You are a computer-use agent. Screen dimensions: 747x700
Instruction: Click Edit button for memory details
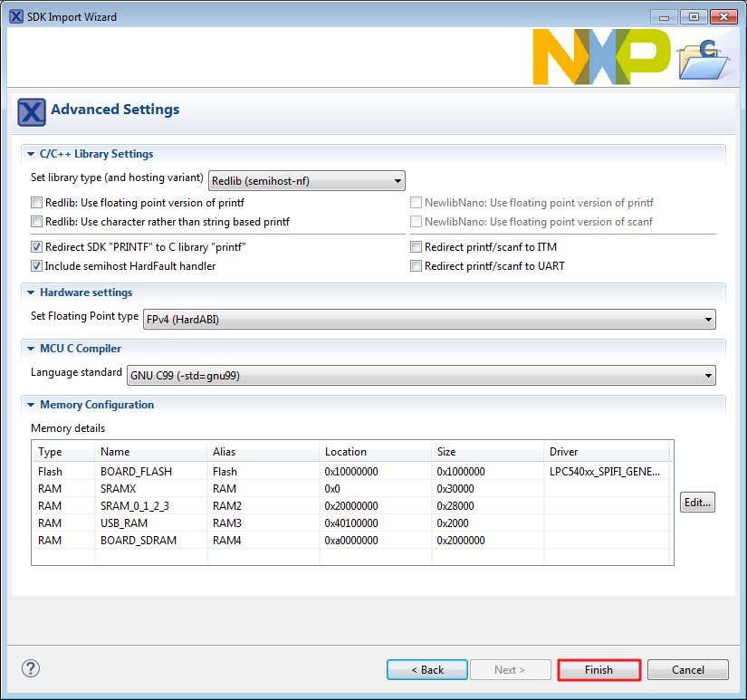[697, 503]
